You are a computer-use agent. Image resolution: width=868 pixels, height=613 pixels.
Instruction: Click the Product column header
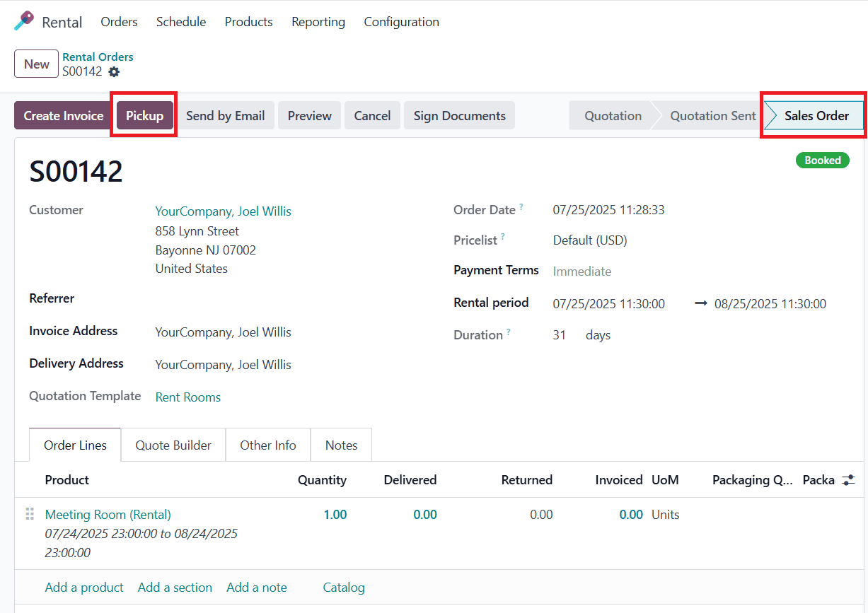[67, 480]
